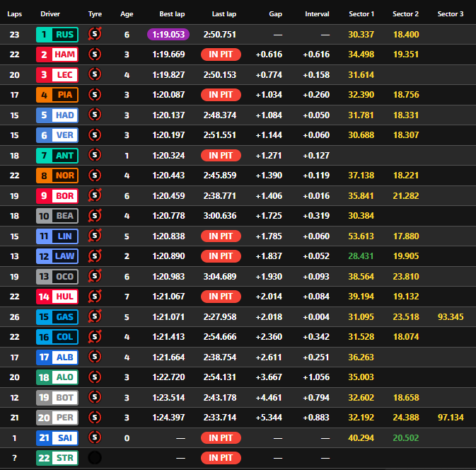Screen dimensions: 476x470
Task: Click the soft tyre icon for GAS
Action: (95, 317)
